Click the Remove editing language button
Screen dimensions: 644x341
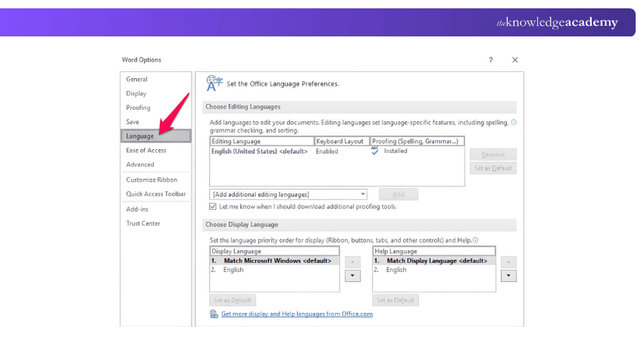[x=493, y=155]
